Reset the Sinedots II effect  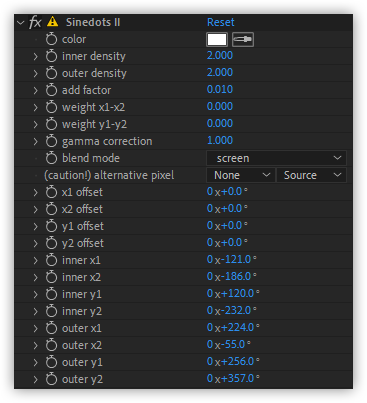pyautogui.click(x=220, y=22)
